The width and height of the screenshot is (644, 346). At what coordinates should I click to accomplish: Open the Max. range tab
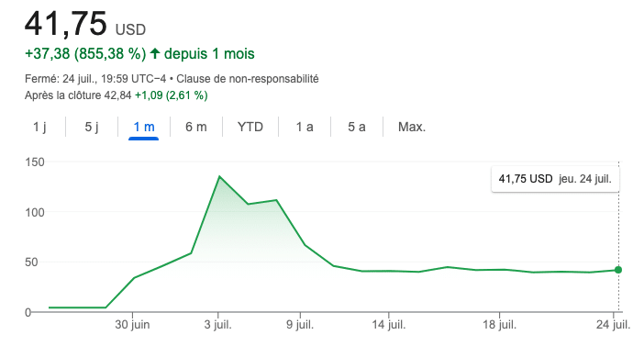412,127
